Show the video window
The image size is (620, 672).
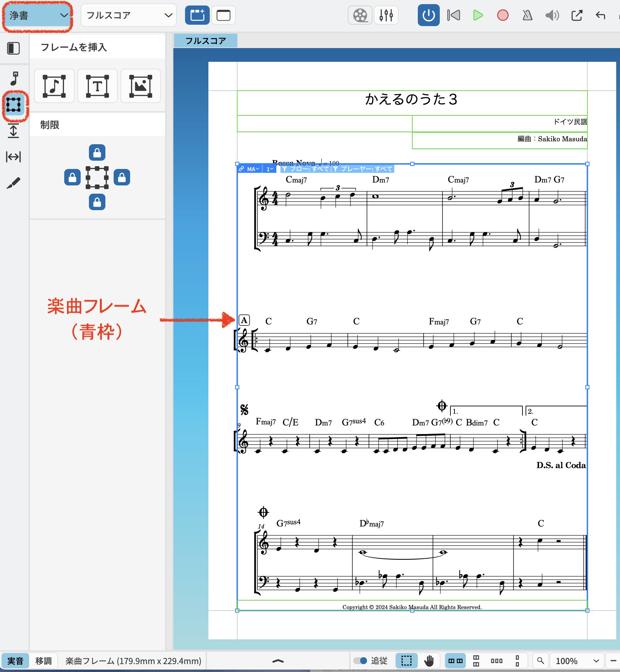pyautogui.click(x=360, y=15)
